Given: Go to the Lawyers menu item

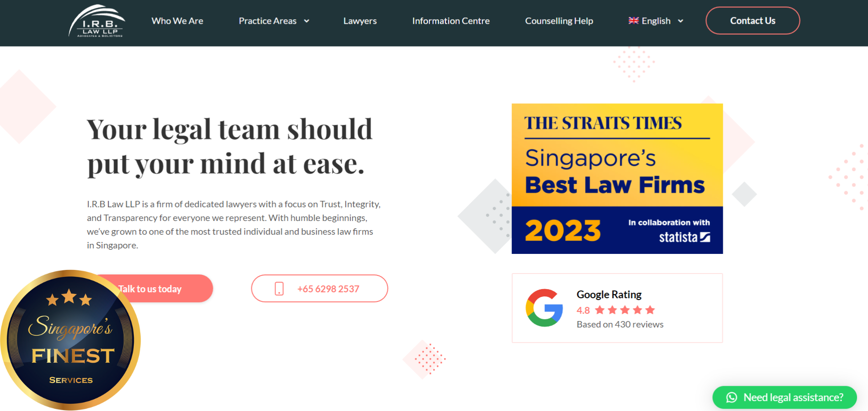Looking at the screenshot, I should 360,21.
